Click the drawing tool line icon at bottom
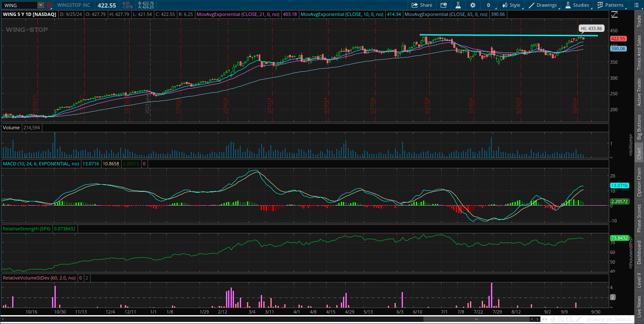This screenshot has width=644, height=324. point(578,319)
